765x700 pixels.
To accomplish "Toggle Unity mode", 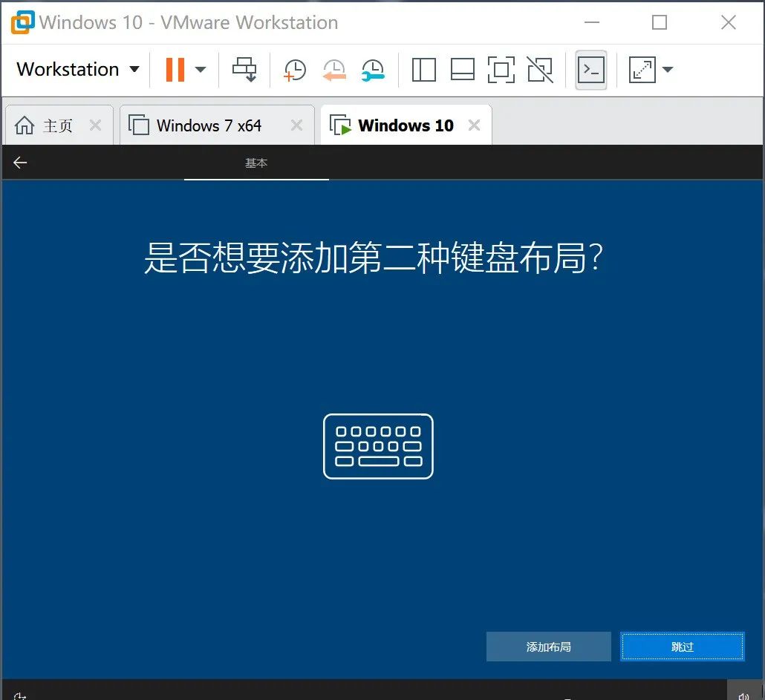I will [540, 69].
